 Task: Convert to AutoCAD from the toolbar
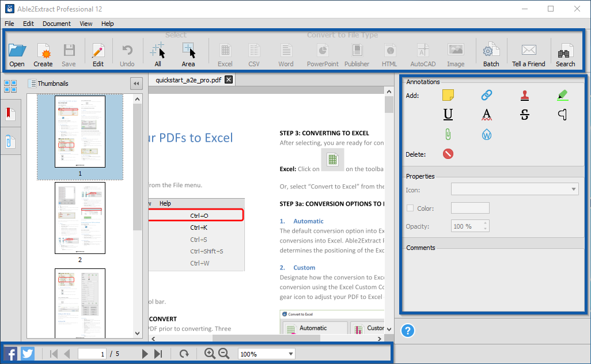(x=423, y=55)
